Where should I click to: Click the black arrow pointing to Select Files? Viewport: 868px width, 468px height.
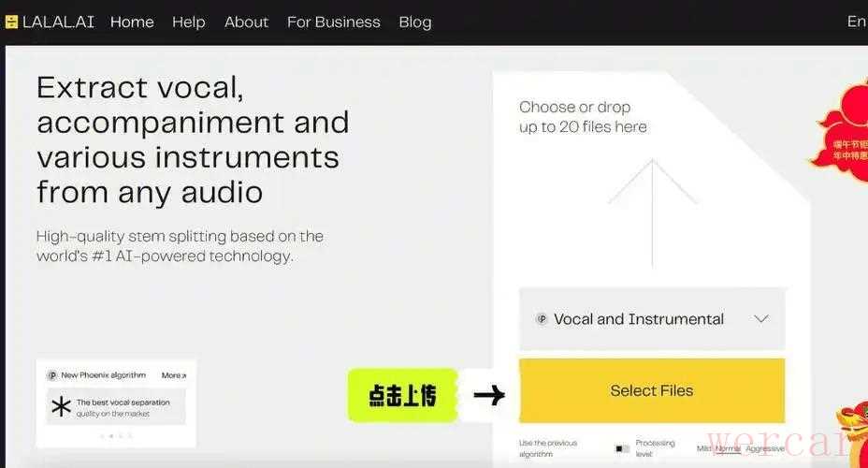pos(488,395)
